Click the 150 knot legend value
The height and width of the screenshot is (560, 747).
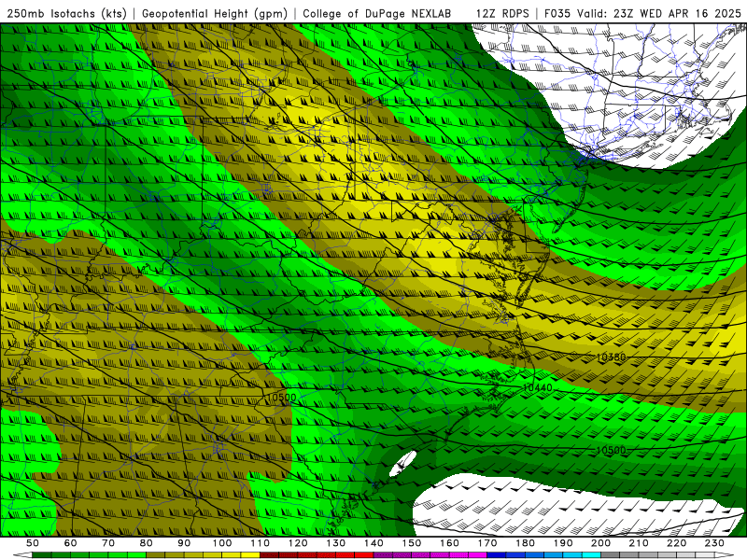(412, 543)
